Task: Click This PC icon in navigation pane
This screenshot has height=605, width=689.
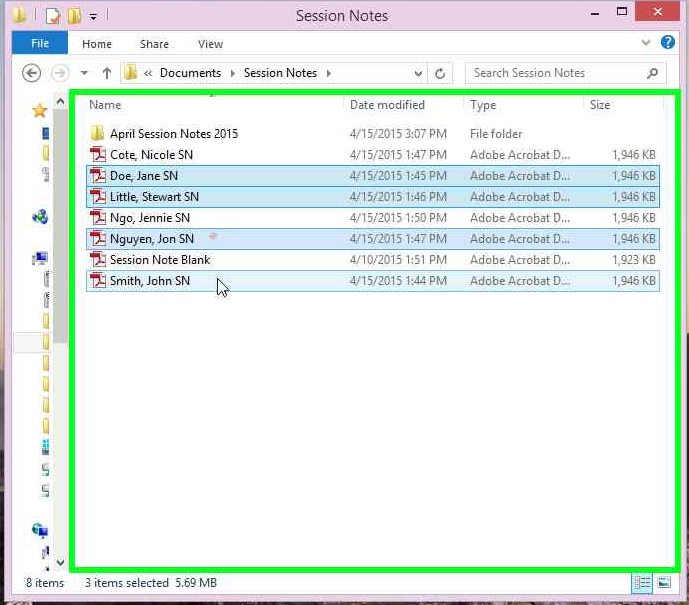Action: [40, 258]
